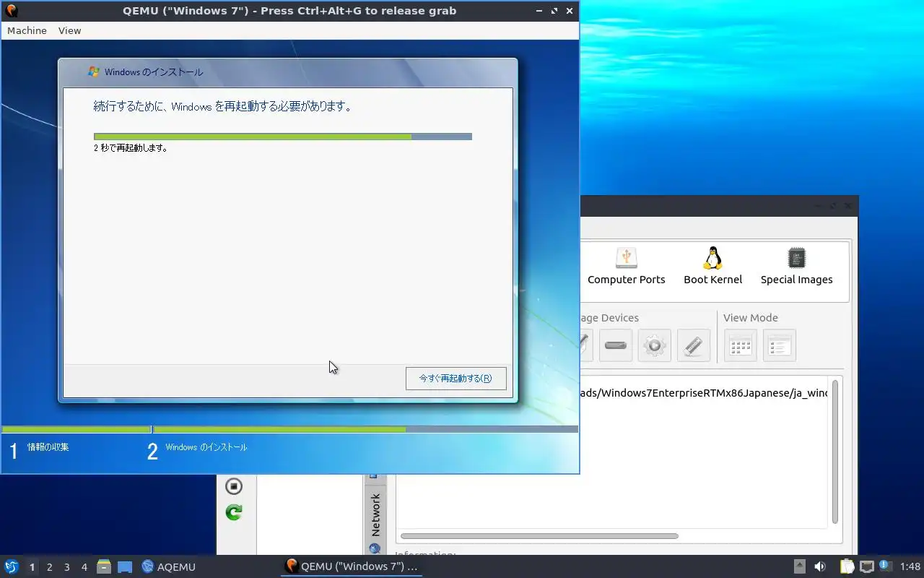Click the 情報の収集 step 1 label
The height and width of the screenshot is (578, 924).
click(x=48, y=447)
